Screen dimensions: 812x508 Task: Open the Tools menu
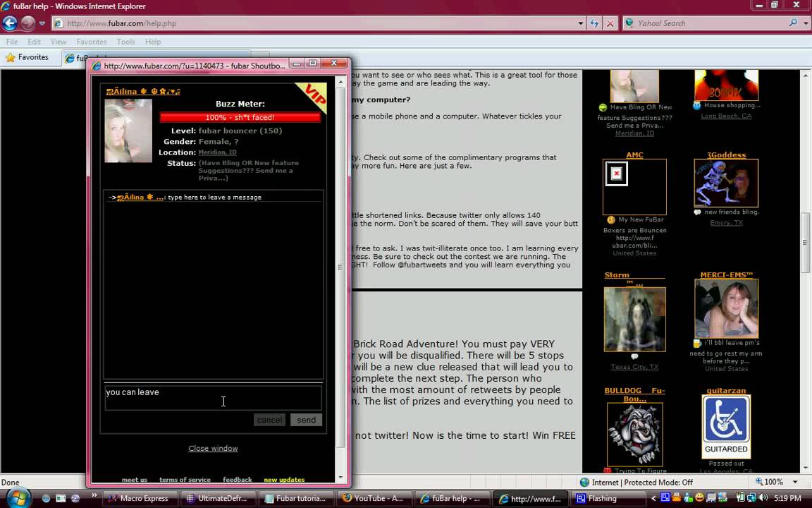(126, 42)
